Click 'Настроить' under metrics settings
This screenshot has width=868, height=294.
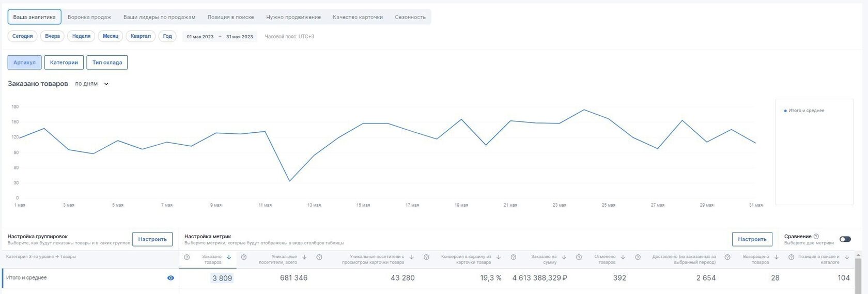752,239
